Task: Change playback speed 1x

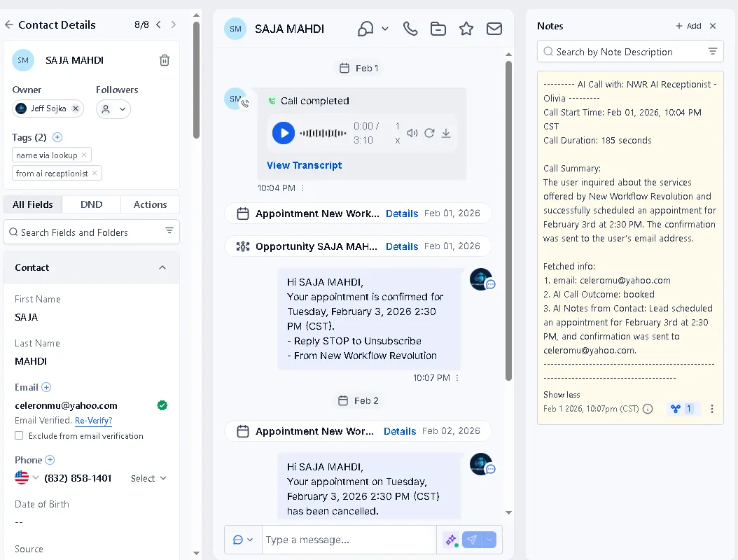Action: coord(398,133)
